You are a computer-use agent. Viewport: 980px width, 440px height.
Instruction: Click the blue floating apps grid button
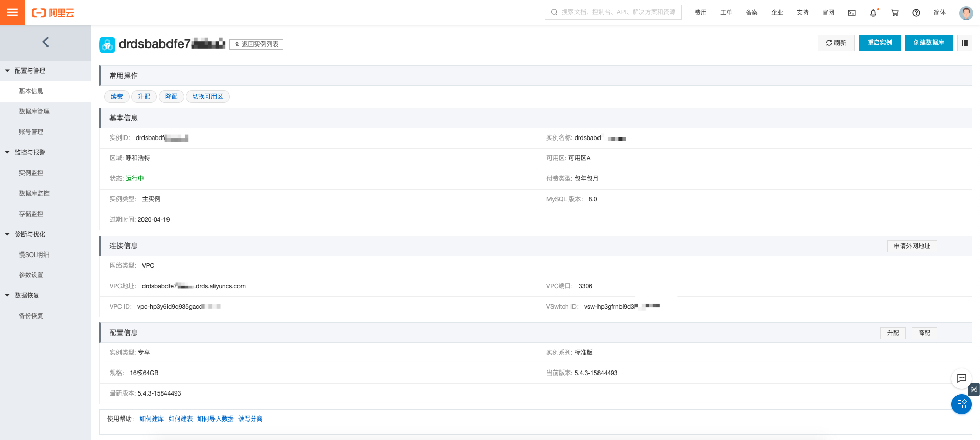[x=961, y=404]
